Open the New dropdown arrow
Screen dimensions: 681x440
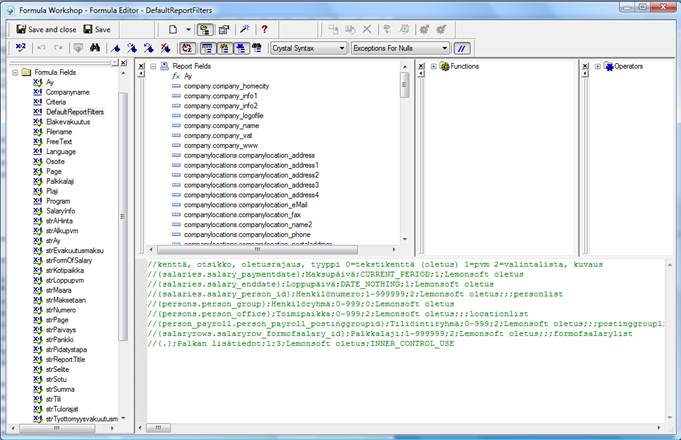click(188, 30)
